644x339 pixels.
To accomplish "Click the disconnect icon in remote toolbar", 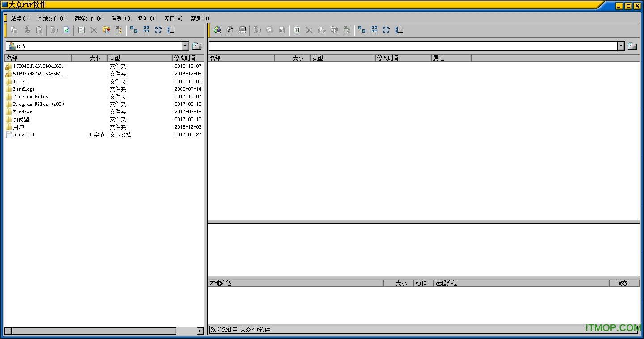I will [x=242, y=30].
